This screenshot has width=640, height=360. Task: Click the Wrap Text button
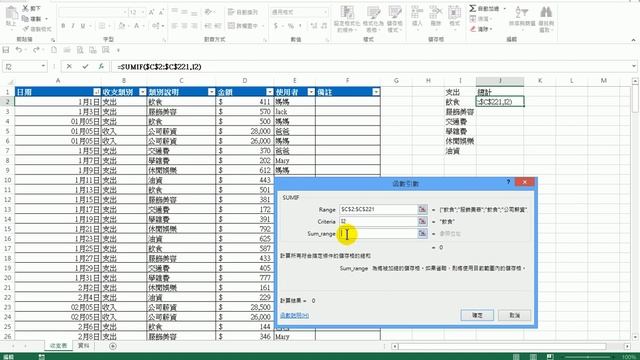(243, 13)
